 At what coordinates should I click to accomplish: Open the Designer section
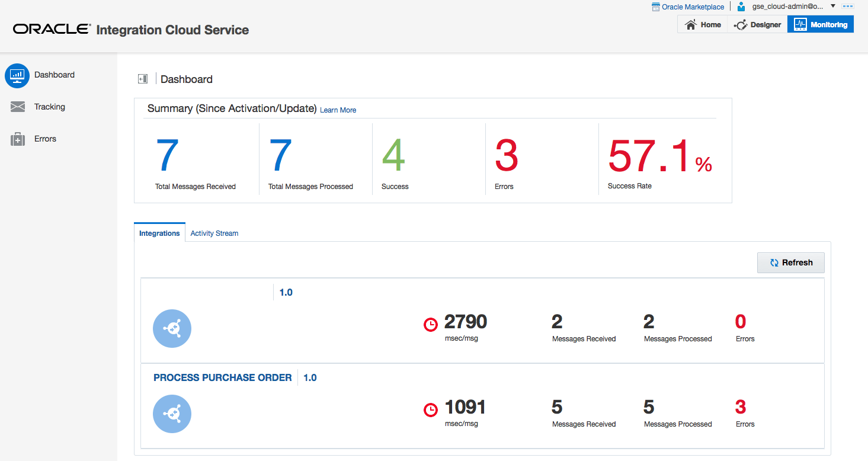pyautogui.click(x=757, y=25)
